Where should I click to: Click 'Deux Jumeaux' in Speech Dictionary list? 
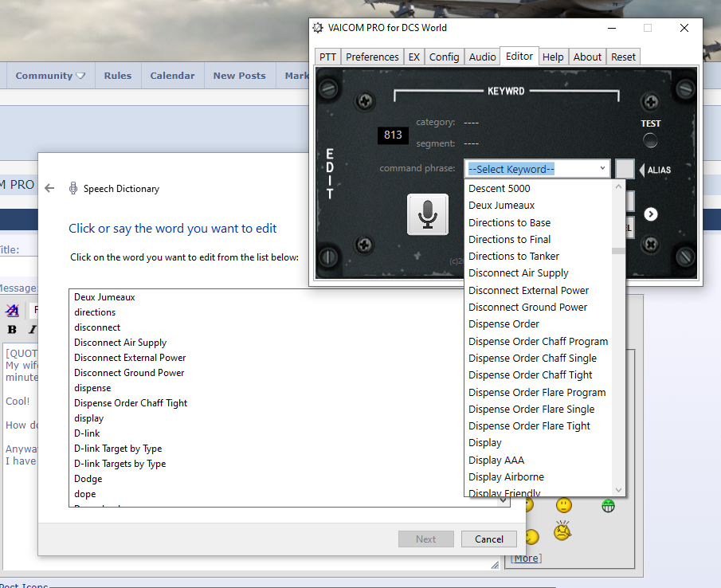[x=104, y=297]
